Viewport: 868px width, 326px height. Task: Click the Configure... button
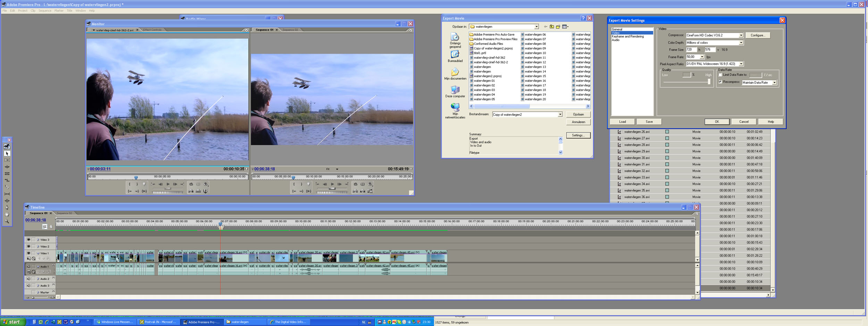(757, 35)
